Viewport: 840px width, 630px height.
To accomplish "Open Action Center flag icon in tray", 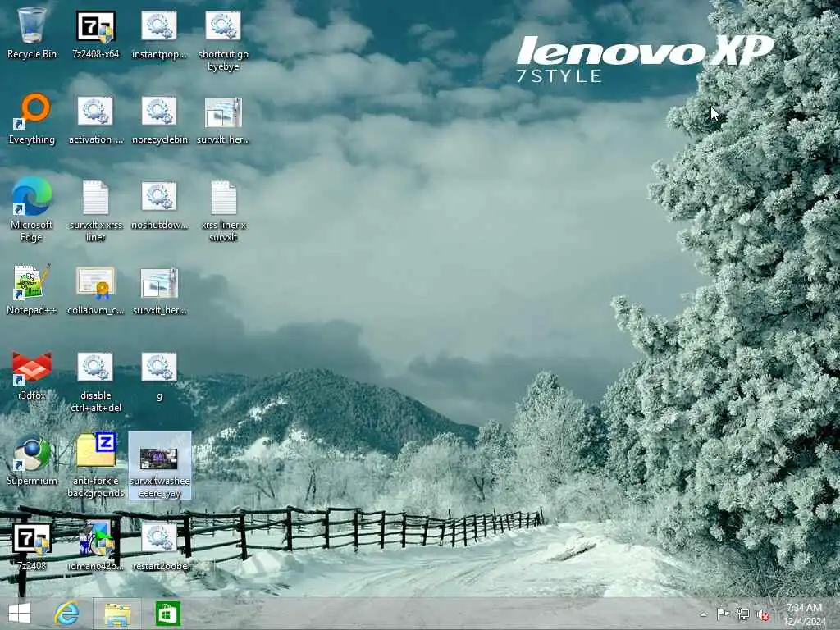I will 724,614.
